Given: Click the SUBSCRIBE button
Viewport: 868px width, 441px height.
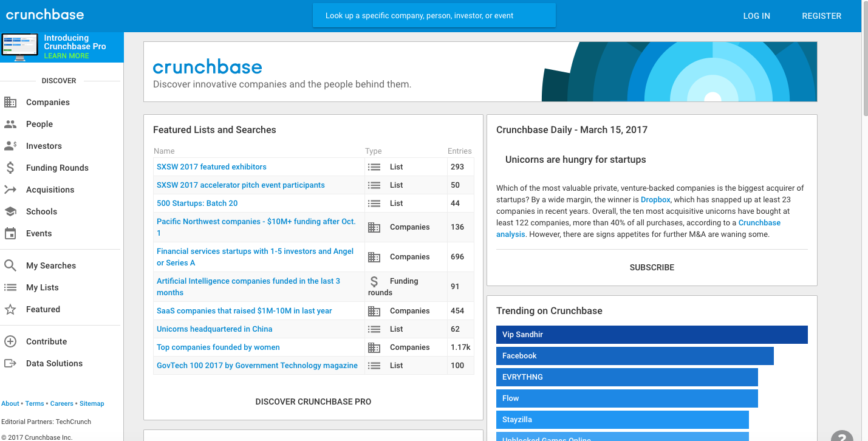Looking at the screenshot, I should (652, 267).
